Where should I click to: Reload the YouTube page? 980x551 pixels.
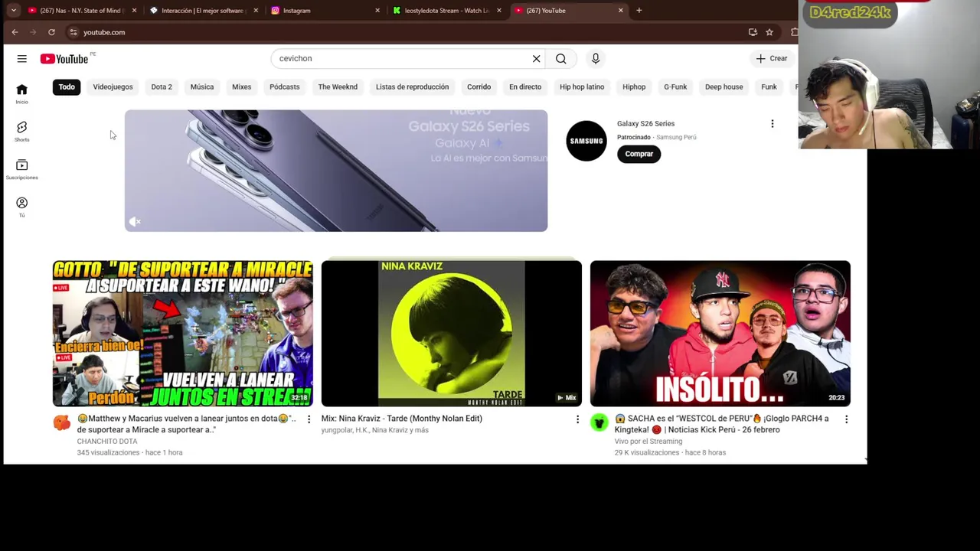[x=51, y=32]
